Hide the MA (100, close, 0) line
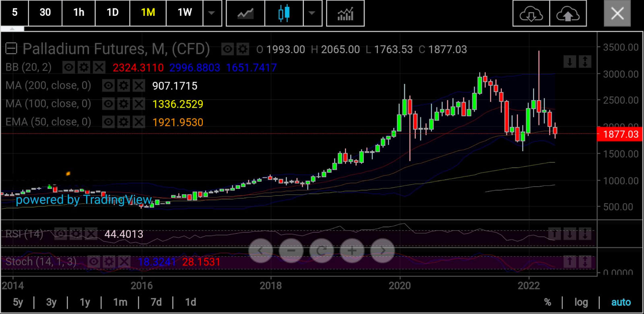The image size is (644, 314). pyautogui.click(x=108, y=104)
